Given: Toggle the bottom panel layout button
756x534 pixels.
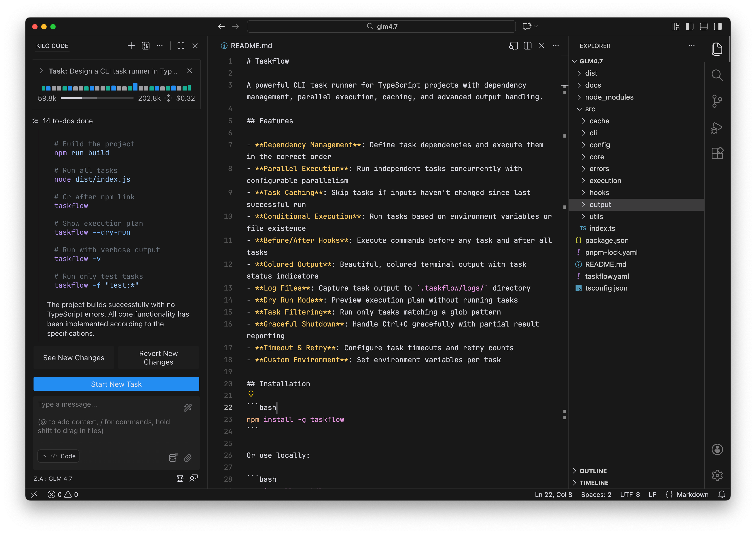Looking at the screenshot, I should click(704, 26).
